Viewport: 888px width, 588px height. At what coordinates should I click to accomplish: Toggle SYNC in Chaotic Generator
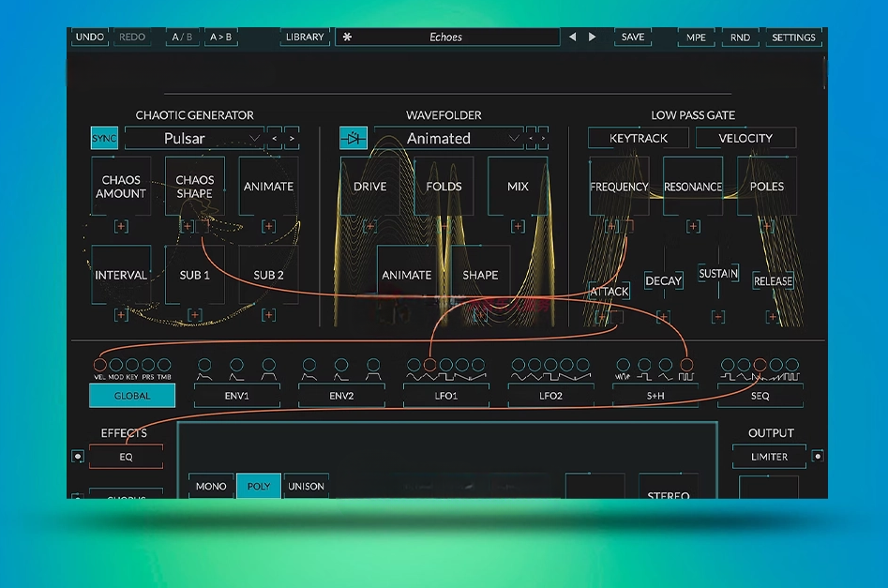point(104,138)
